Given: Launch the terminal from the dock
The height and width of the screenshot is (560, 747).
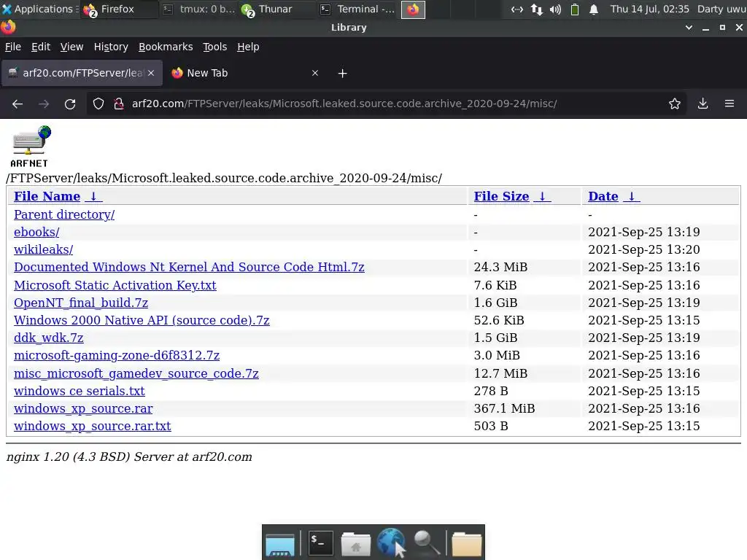Looking at the screenshot, I should coord(321,542).
